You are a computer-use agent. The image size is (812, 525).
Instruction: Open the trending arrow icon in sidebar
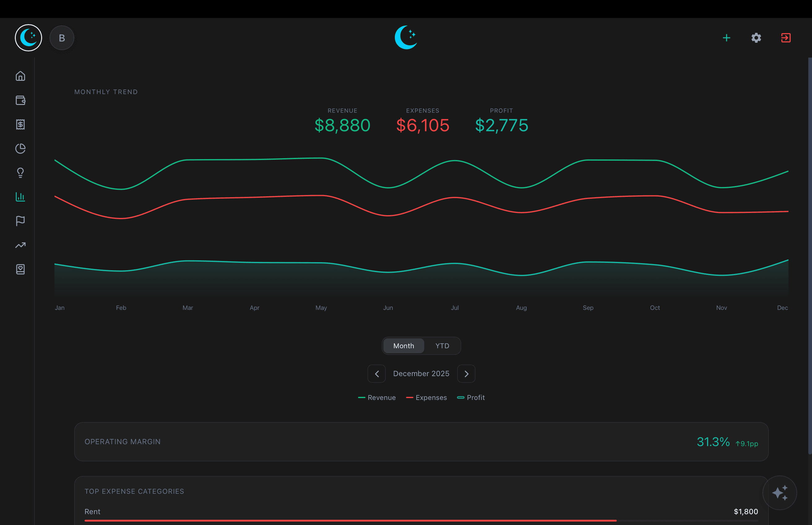(x=20, y=245)
